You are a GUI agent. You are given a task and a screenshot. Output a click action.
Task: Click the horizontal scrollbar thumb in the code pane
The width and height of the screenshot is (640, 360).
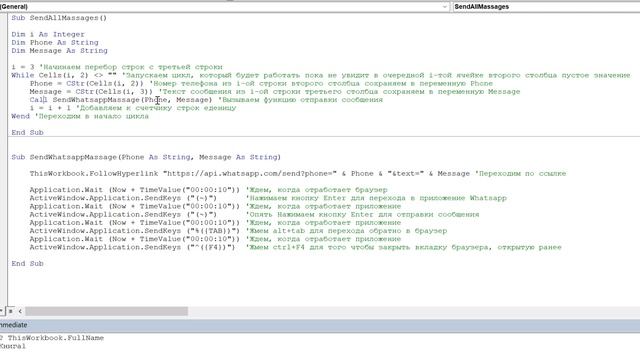click(x=107, y=311)
